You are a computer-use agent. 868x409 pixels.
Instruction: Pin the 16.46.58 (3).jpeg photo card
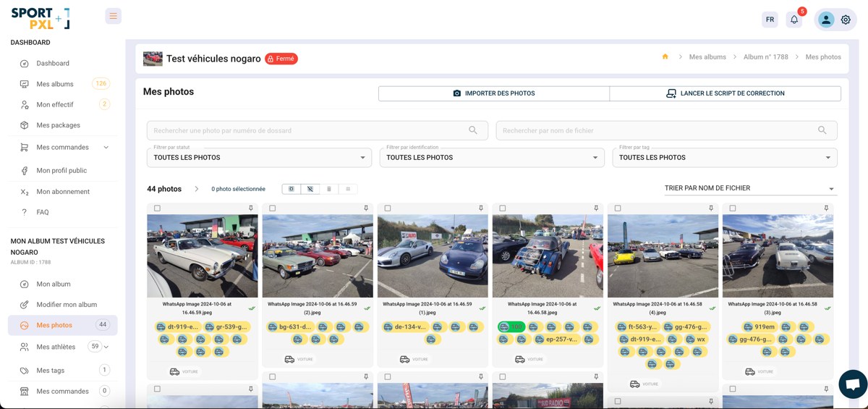click(x=826, y=208)
